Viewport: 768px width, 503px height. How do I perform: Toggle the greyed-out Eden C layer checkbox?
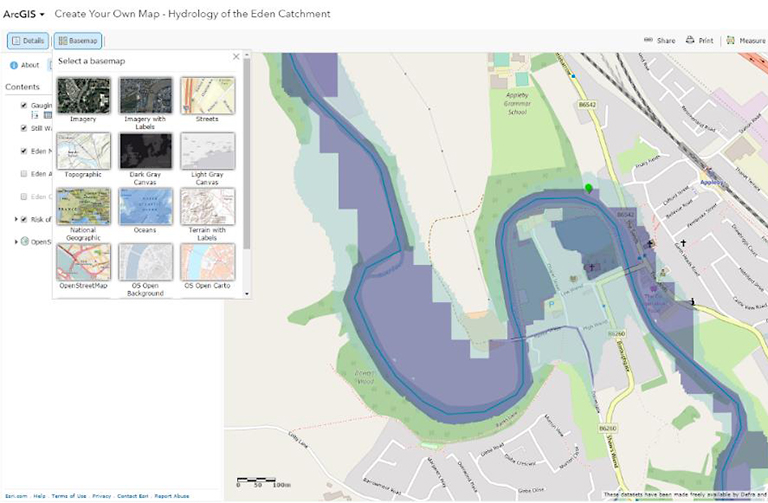click(24, 196)
